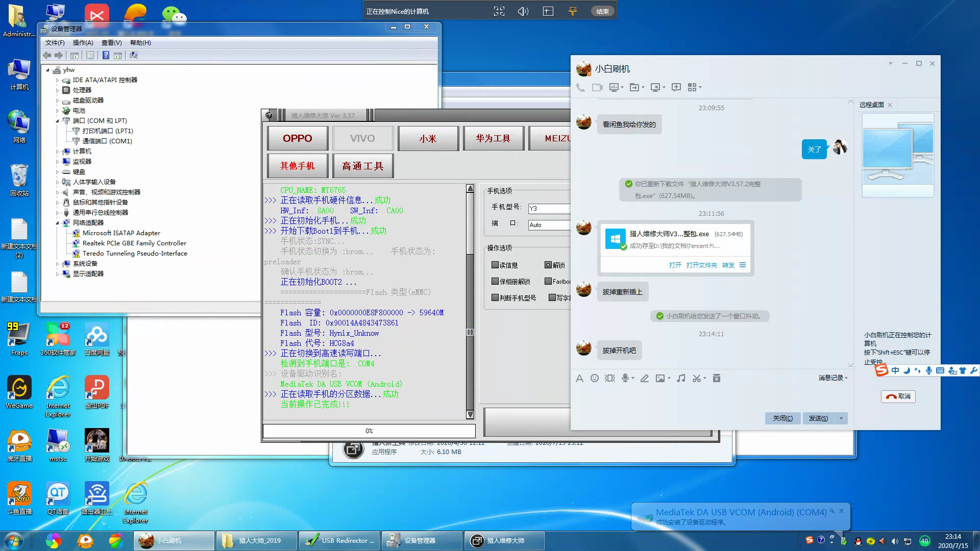Click the remote desktop icon in the chat toolbar
Image resolution: width=980 pixels, height=551 pixels.
[655, 87]
